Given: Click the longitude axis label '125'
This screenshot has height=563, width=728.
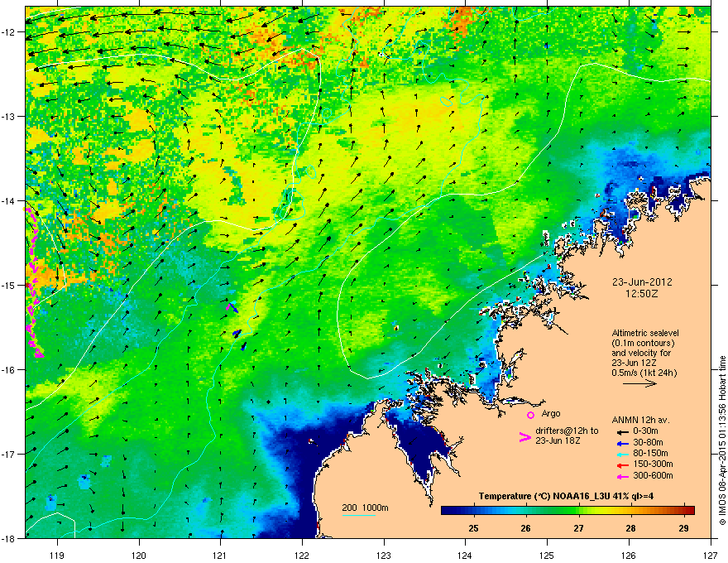Looking at the screenshot, I should pyautogui.click(x=548, y=555).
